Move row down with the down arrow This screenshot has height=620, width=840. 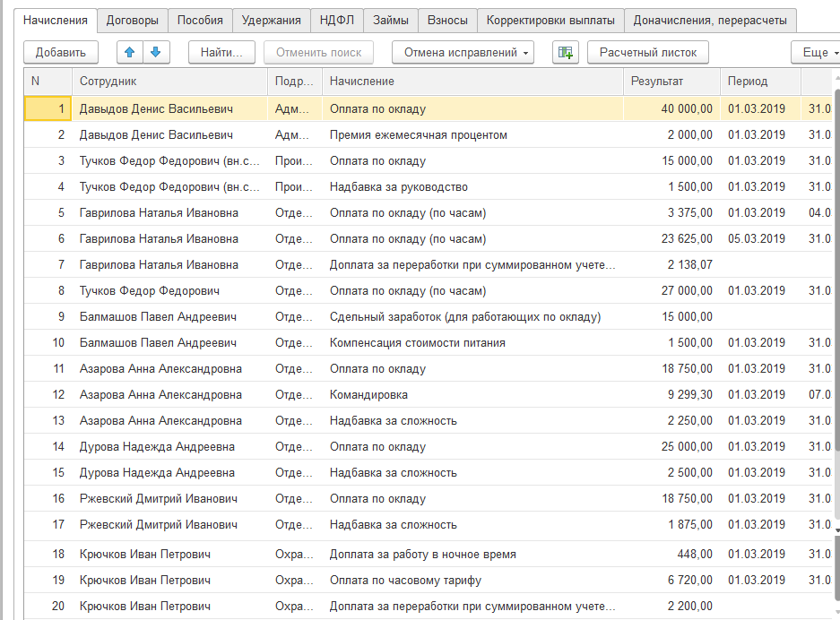pos(155,52)
